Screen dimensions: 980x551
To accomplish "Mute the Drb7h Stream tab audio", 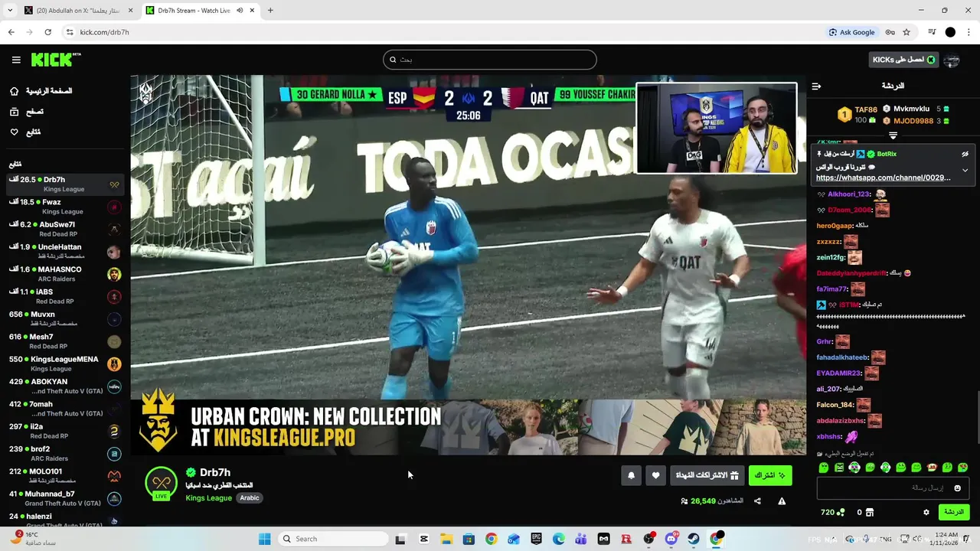I will coord(240,11).
